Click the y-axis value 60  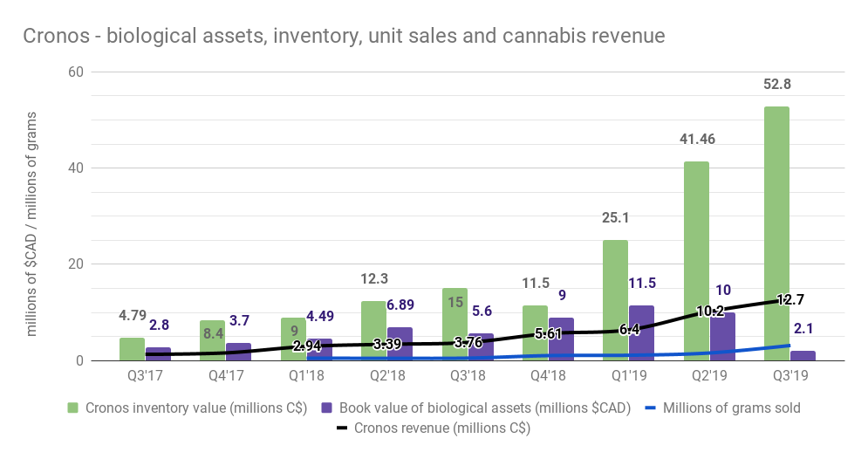(76, 72)
